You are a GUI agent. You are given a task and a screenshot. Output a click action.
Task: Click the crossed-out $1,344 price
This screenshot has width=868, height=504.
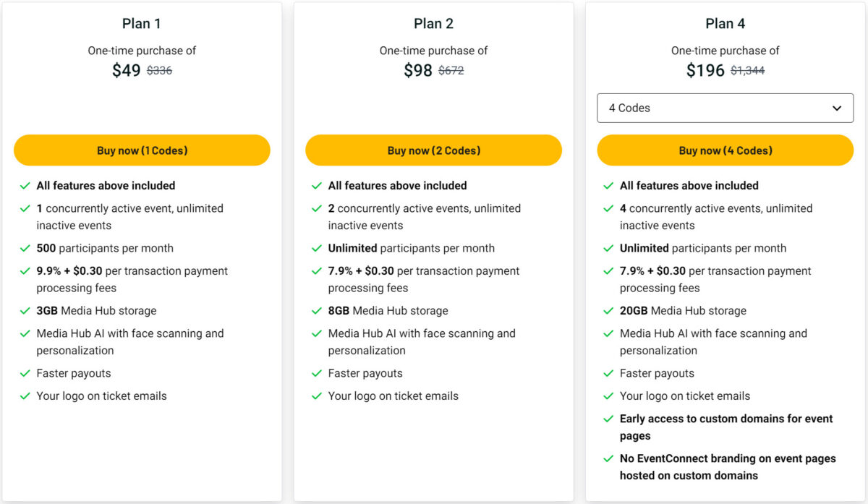coord(749,70)
